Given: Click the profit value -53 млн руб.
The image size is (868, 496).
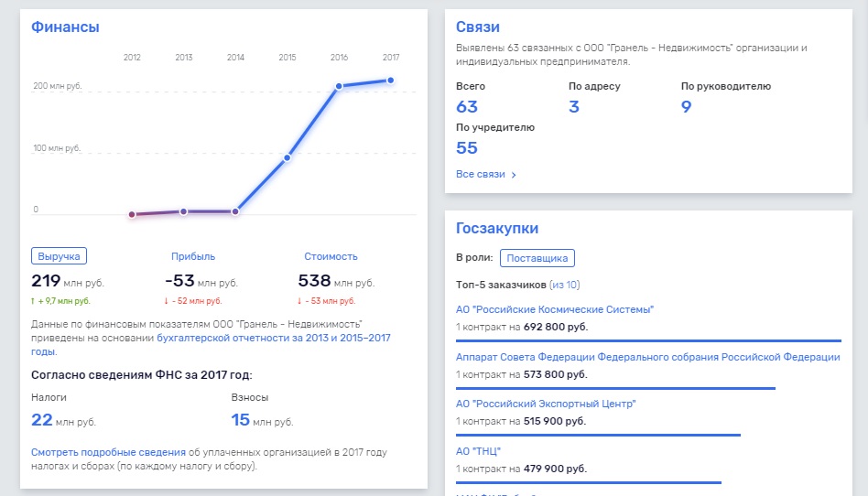Looking at the screenshot, I should coord(201,281).
